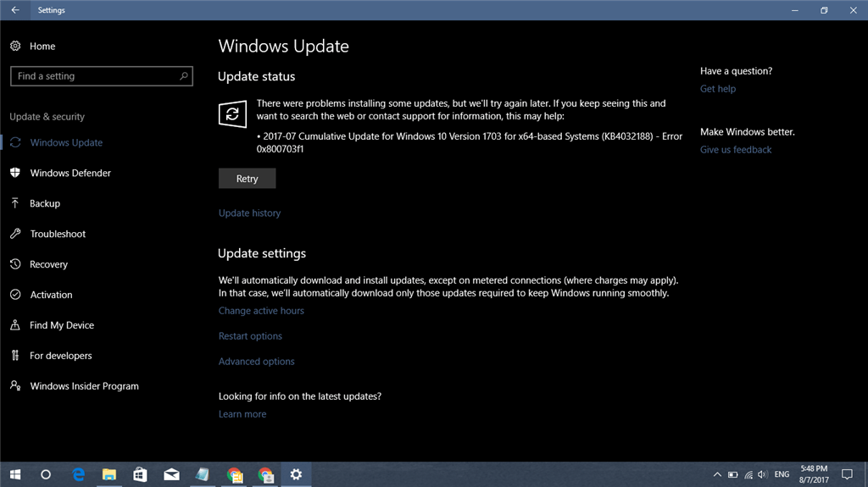Click the Windows Update page title
868x487 pixels.
283,46
